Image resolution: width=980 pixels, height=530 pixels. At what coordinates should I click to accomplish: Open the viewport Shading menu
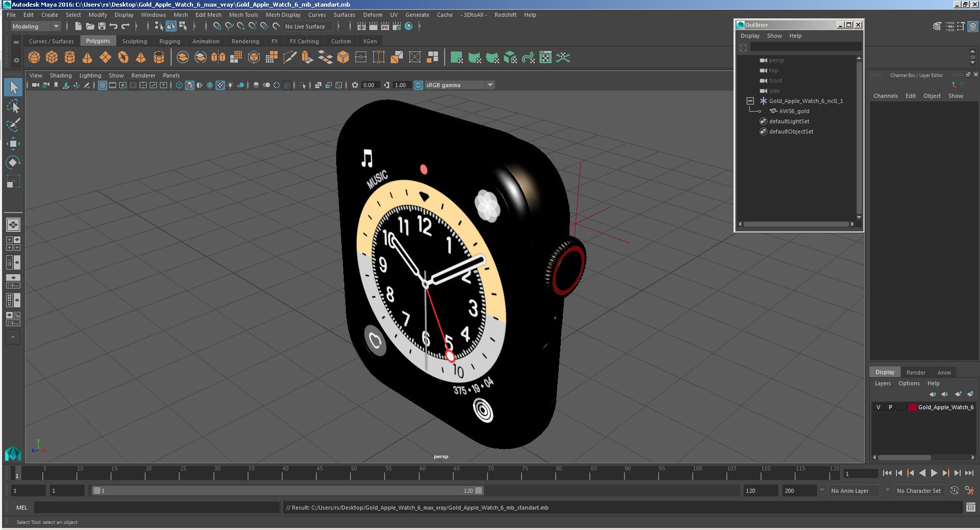pos(61,75)
